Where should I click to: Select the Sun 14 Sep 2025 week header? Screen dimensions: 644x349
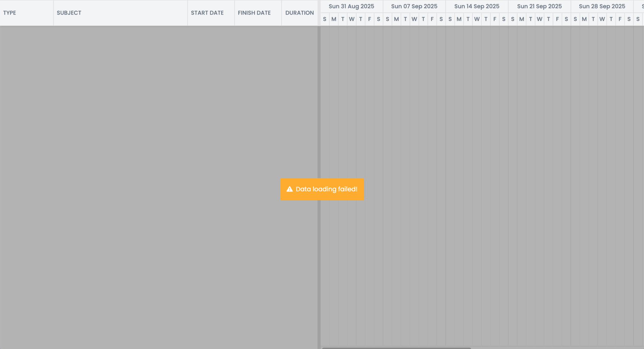(x=477, y=6)
